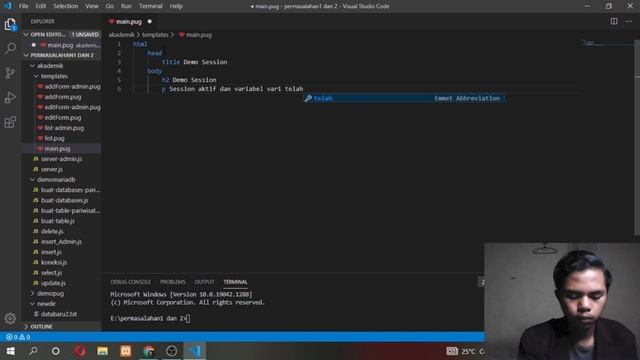This screenshot has width=640, height=360.
Task: Open Cortana circle on taskbar
Action: 56,351
